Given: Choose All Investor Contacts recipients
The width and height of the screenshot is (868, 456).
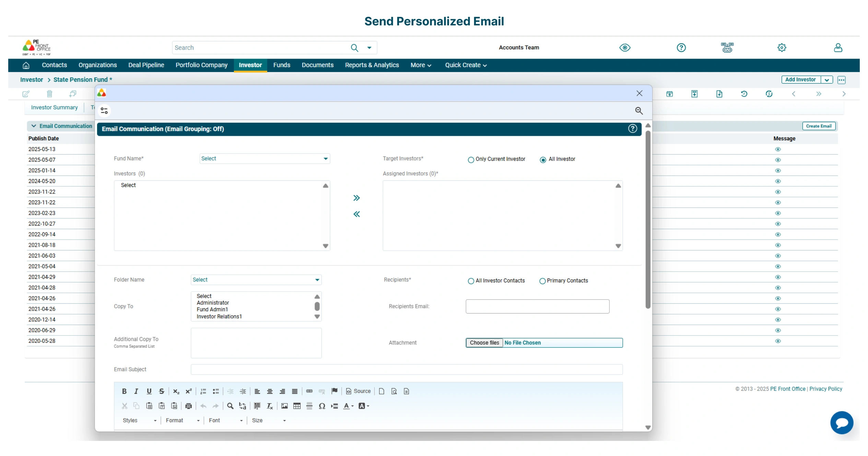Looking at the screenshot, I should [471, 281].
